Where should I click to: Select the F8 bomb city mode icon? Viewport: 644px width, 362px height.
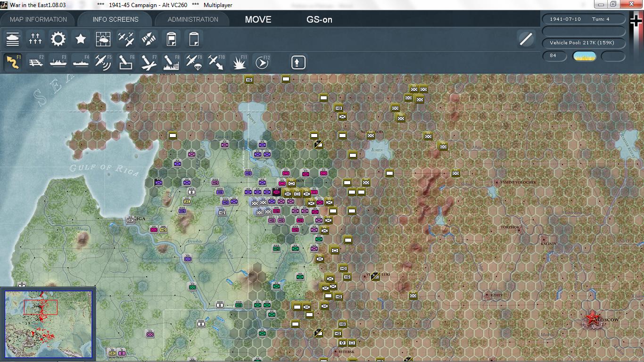171,62
